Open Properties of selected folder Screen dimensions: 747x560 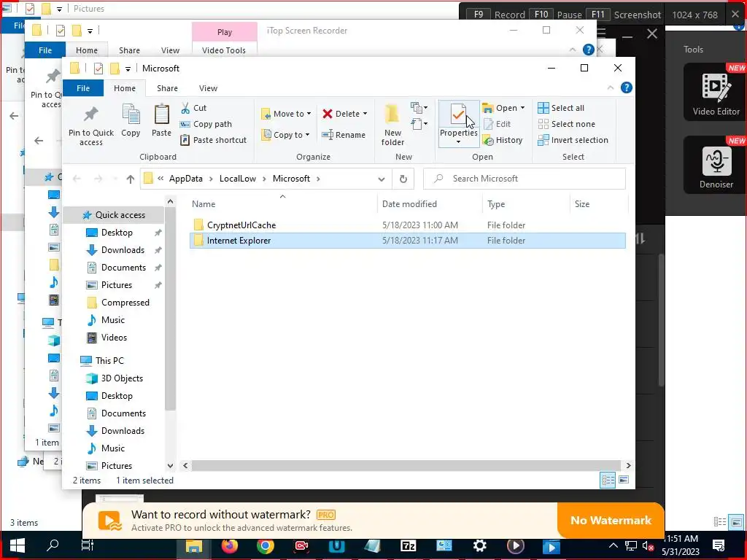458,119
